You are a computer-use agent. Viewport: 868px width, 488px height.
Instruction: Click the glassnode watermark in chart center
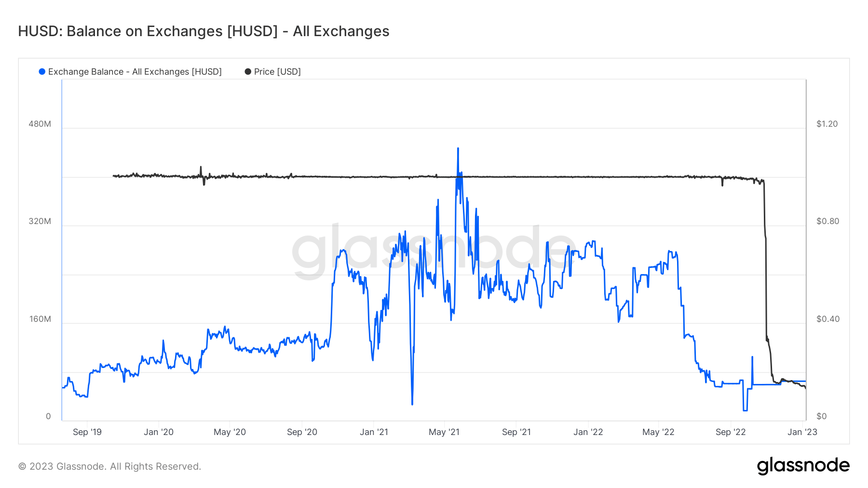pos(433,251)
